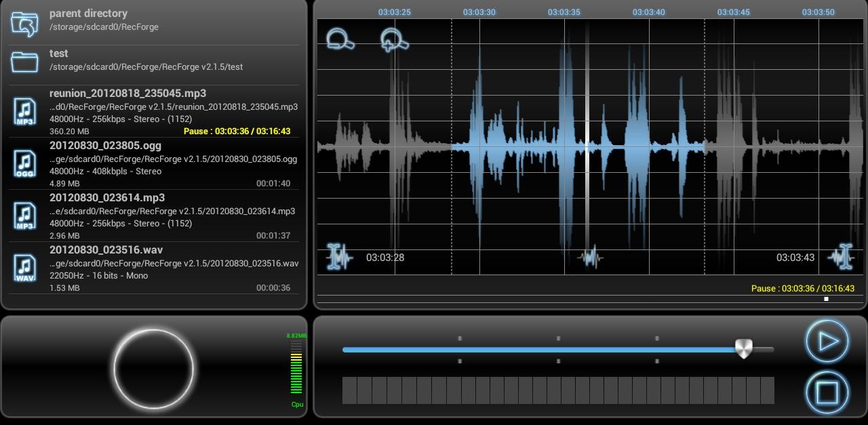Click '22050Hz - 16 bits - Mono' details
Viewport: 868px width, 425px height.
tap(98, 276)
